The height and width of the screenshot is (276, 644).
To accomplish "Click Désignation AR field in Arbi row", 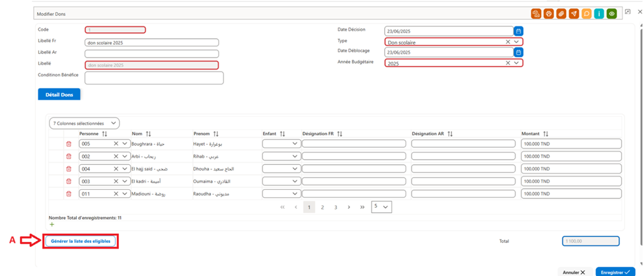I will coord(463,157).
